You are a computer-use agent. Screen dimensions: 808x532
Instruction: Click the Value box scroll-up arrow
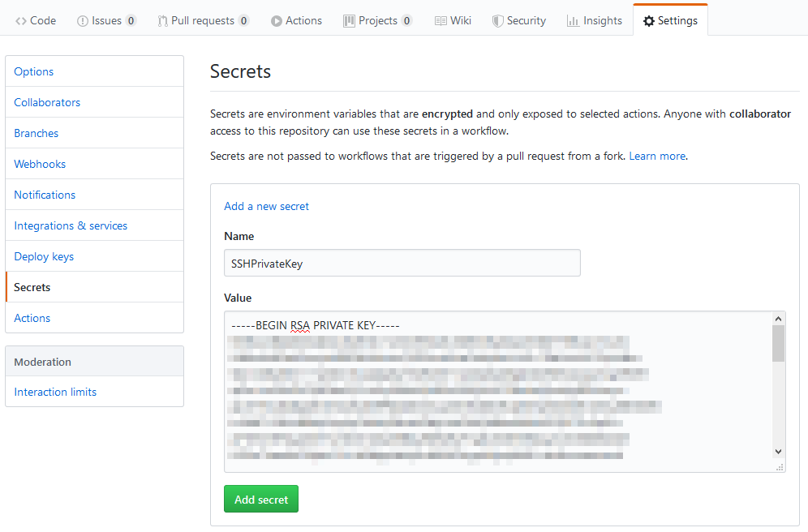coord(779,319)
